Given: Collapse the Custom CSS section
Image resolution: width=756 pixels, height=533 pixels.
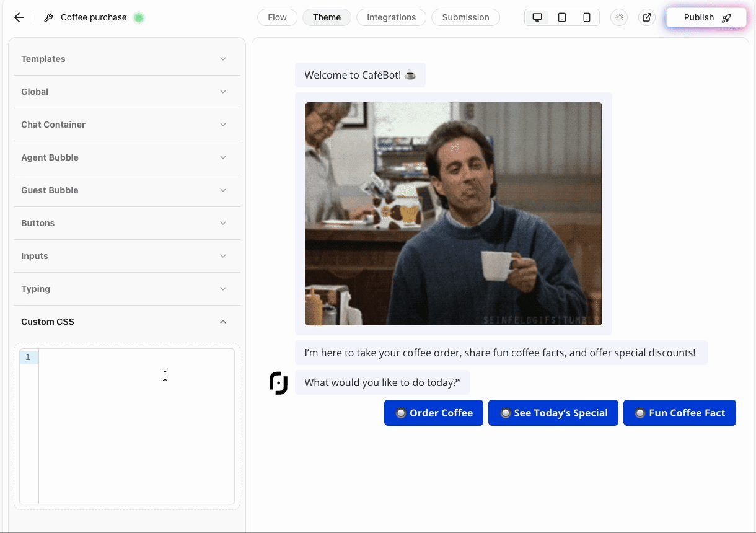Looking at the screenshot, I should [222, 322].
